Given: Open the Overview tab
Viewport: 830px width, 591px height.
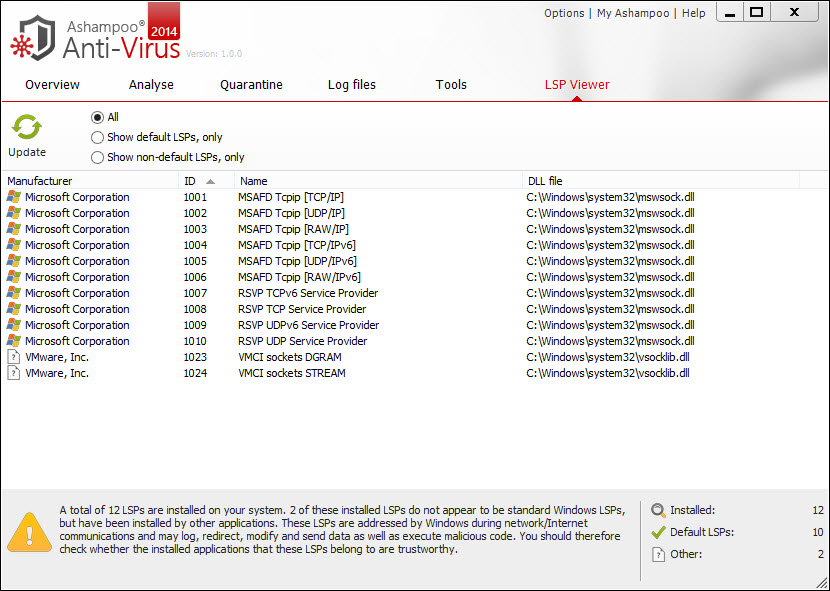Looking at the screenshot, I should pyautogui.click(x=52, y=85).
